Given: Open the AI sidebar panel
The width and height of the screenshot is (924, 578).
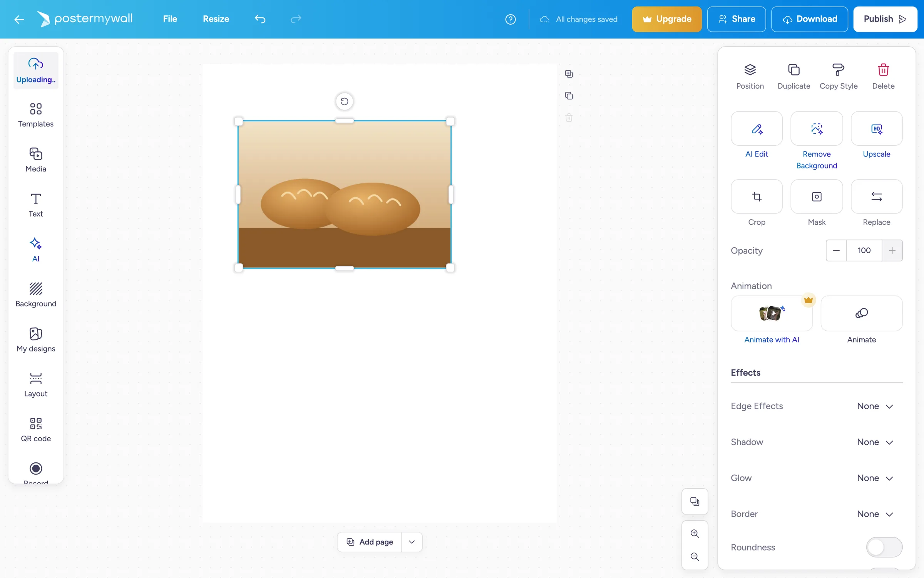Looking at the screenshot, I should pyautogui.click(x=36, y=250).
